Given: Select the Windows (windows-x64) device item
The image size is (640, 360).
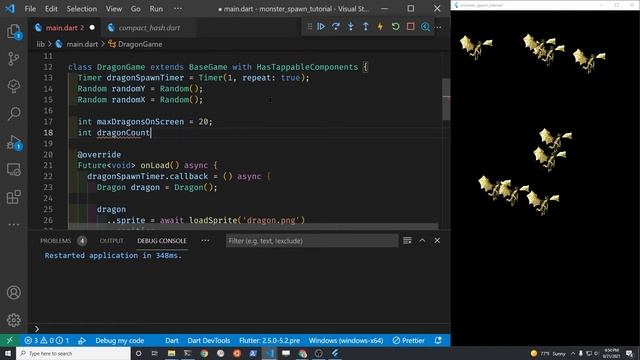Looking at the screenshot, I should point(346,340).
